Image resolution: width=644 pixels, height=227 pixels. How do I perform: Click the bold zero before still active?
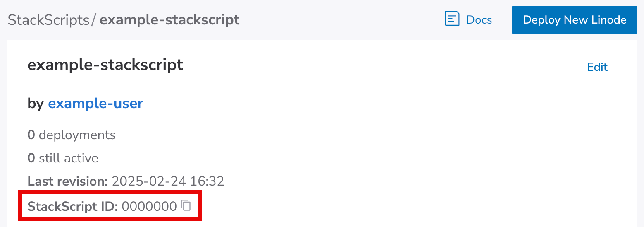pos(31,158)
